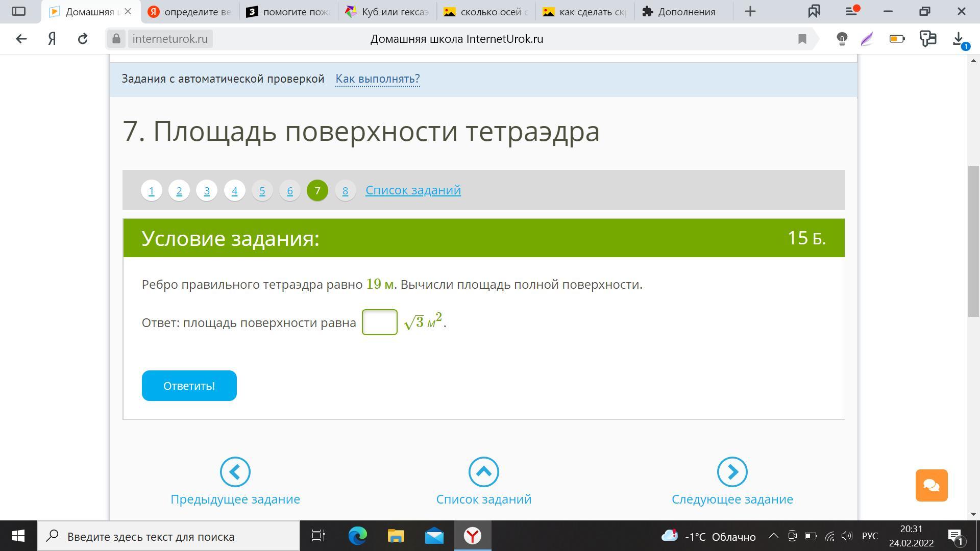Click the next task arrow circle

pyautogui.click(x=732, y=472)
